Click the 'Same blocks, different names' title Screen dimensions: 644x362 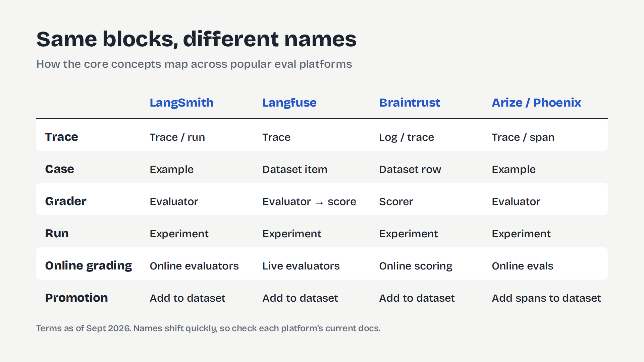click(196, 39)
